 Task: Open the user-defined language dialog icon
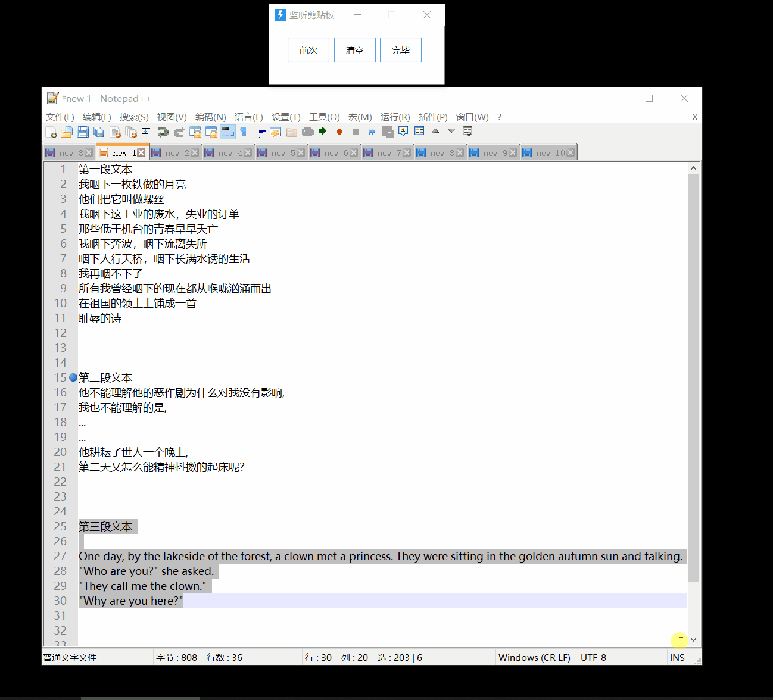pyautogui.click(x=275, y=132)
